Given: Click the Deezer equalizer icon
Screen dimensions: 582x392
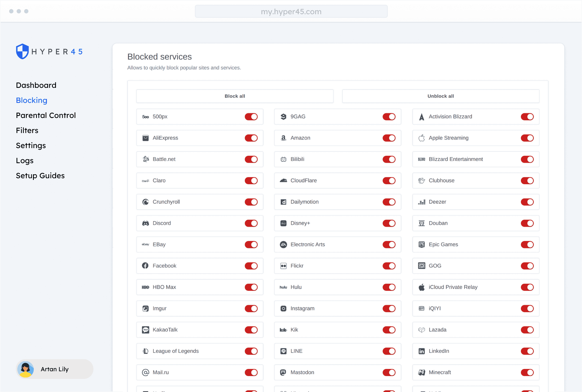Looking at the screenshot, I should click(422, 202).
